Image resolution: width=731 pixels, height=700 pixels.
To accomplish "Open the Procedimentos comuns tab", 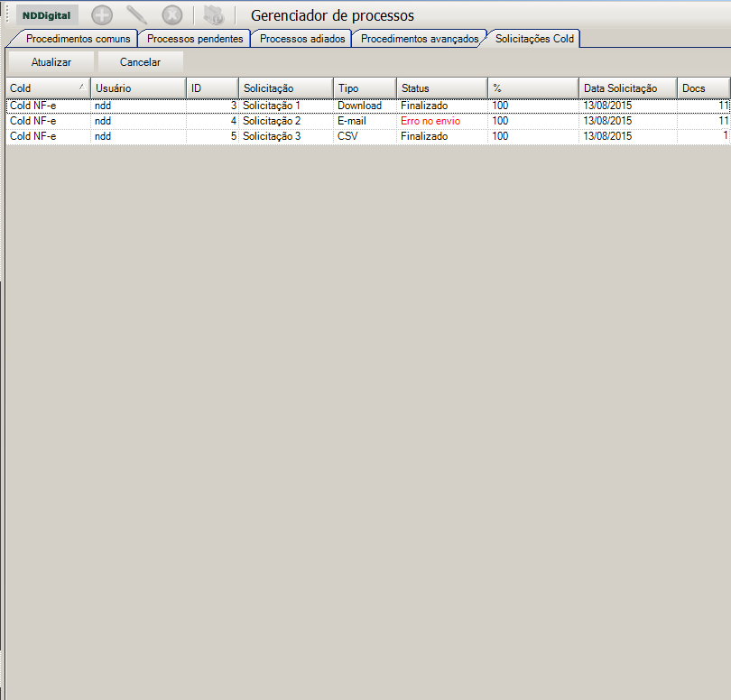I will [78, 39].
